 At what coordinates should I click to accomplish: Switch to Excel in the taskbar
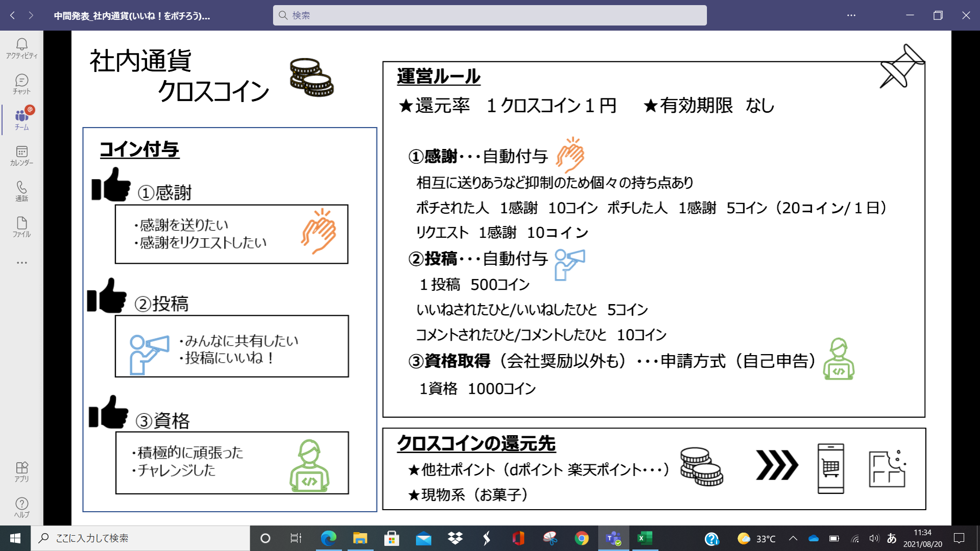point(645,538)
